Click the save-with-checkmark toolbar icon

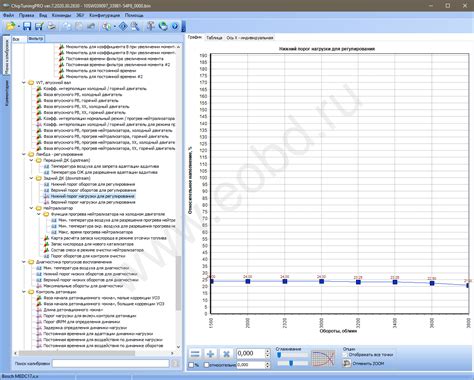(x=39, y=26)
